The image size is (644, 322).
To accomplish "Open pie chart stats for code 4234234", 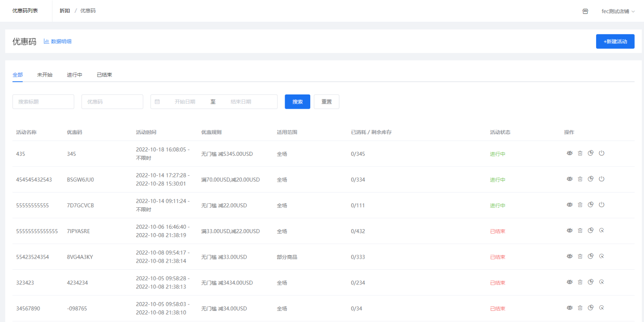I will pos(591,282).
